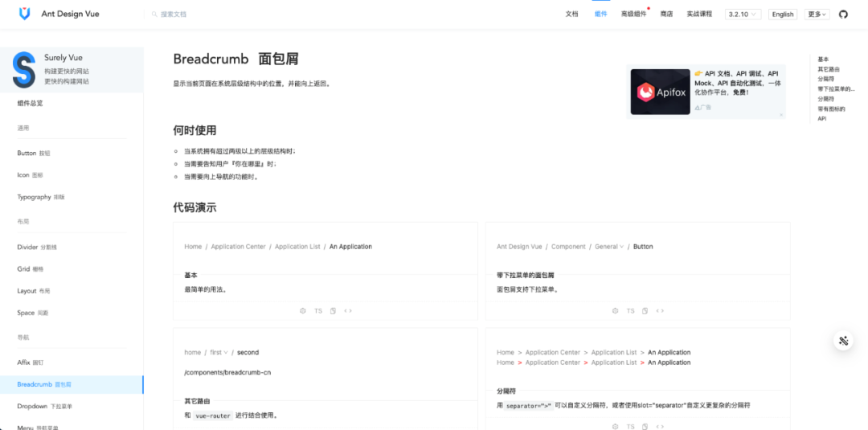This screenshot has height=430, width=868.
Task: Show code icon for 带下拉菜单的面包屑 demo
Action: click(660, 311)
